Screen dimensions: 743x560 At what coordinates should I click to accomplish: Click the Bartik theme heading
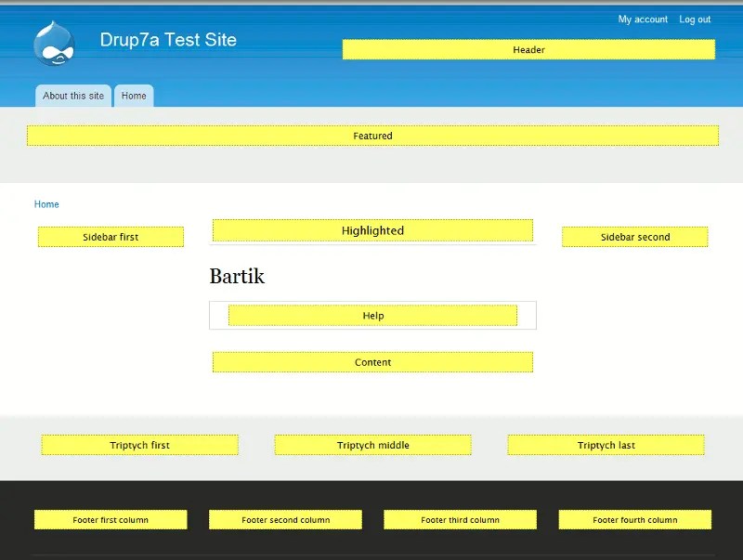click(x=236, y=276)
